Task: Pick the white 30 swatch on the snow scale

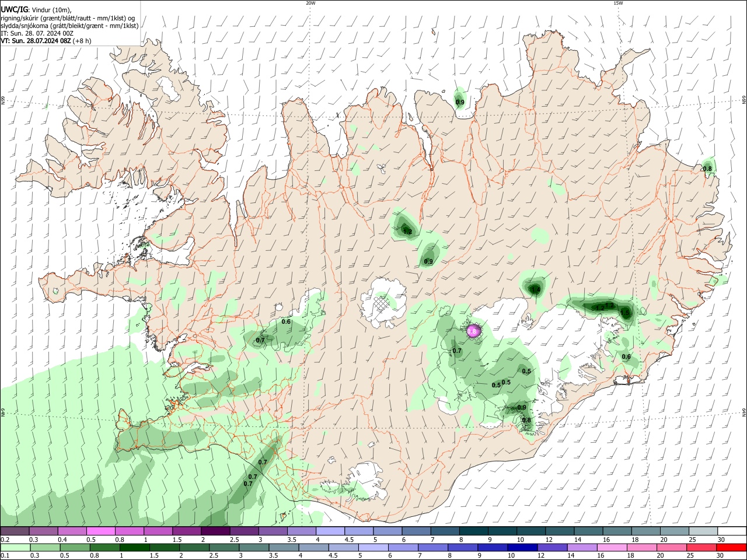Action: (732, 531)
